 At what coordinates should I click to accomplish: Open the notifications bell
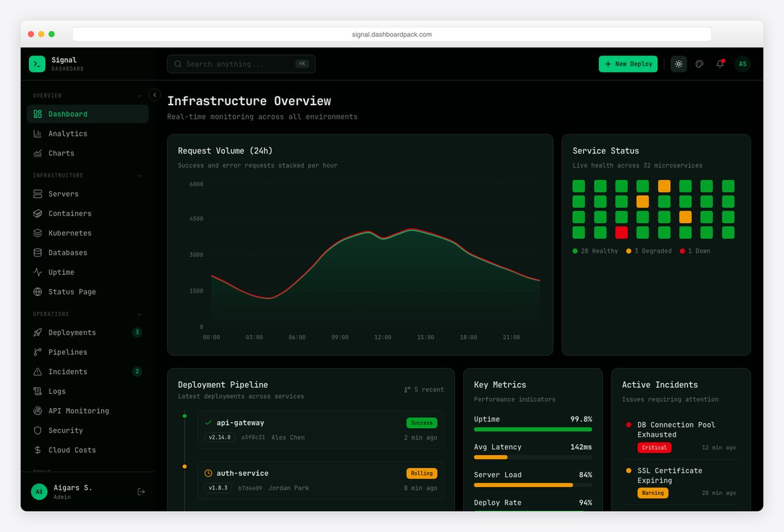(720, 64)
